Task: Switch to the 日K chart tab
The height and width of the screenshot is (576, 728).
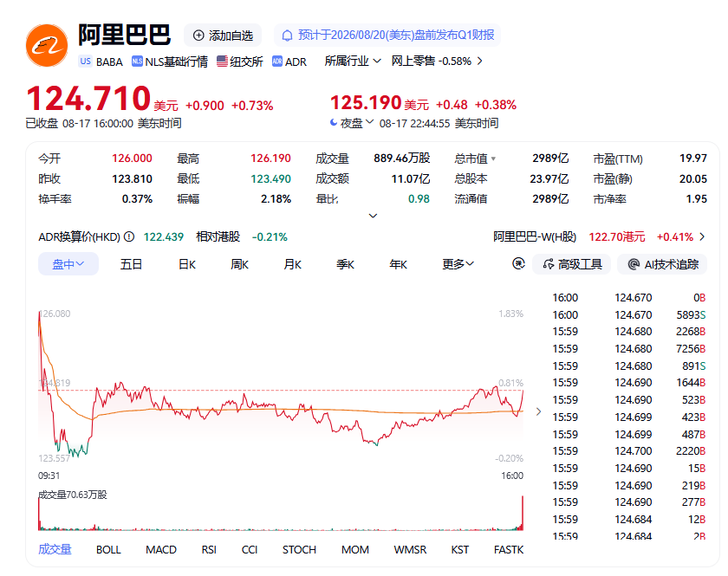Action: pyautogui.click(x=187, y=264)
